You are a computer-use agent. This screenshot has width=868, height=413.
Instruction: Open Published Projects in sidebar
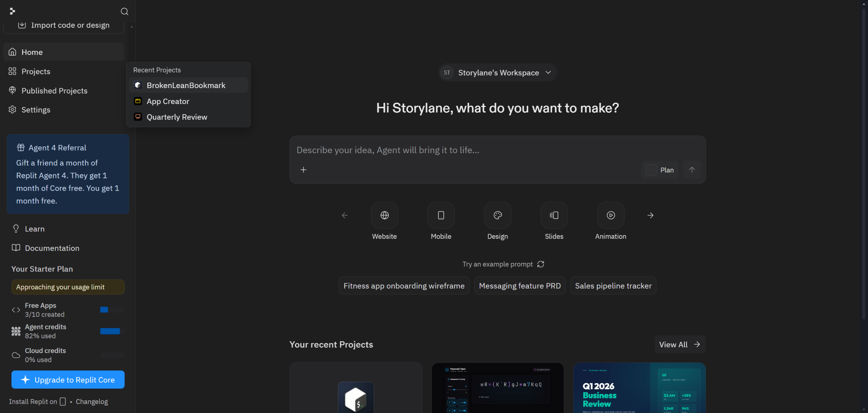pos(54,91)
